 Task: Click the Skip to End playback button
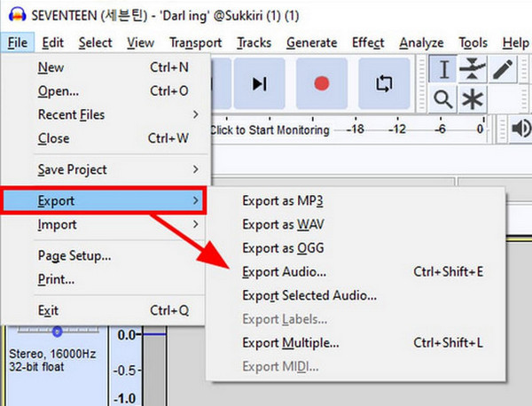click(259, 83)
